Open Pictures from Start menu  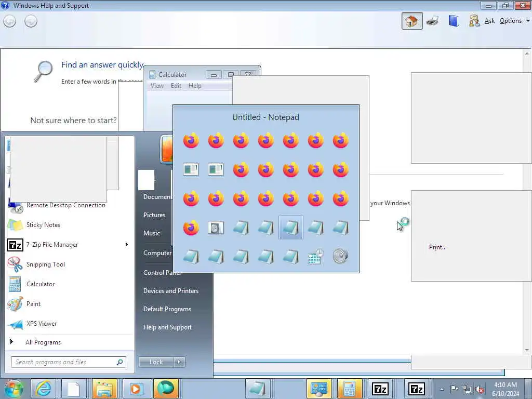pyautogui.click(x=154, y=215)
